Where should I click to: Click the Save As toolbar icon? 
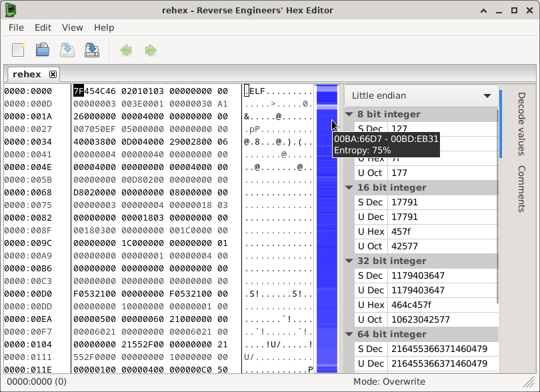click(x=92, y=50)
